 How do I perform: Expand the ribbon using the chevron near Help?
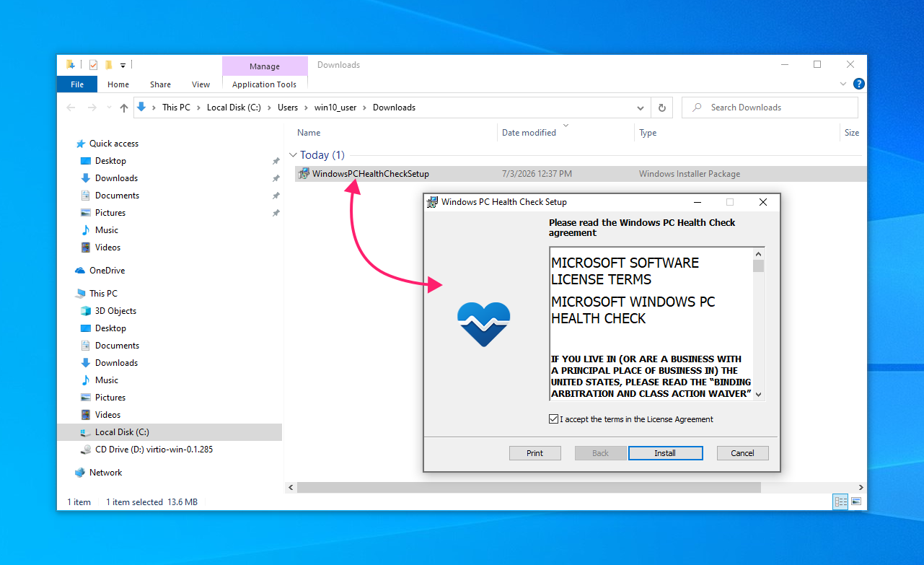[x=843, y=84]
